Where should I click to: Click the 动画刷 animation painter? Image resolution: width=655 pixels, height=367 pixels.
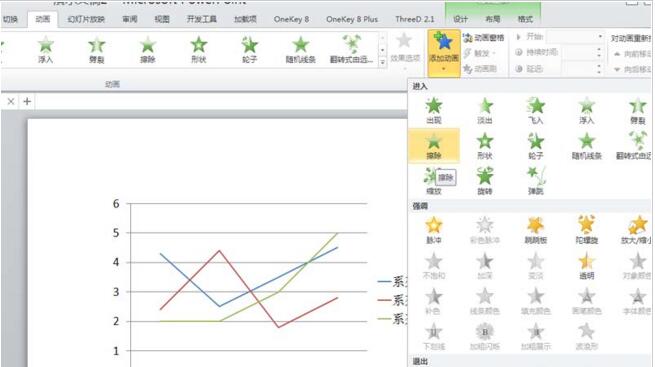480,68
